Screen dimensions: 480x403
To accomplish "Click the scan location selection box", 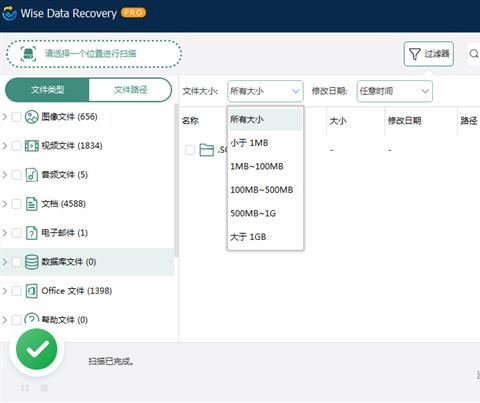I will [x=94, y=54].
